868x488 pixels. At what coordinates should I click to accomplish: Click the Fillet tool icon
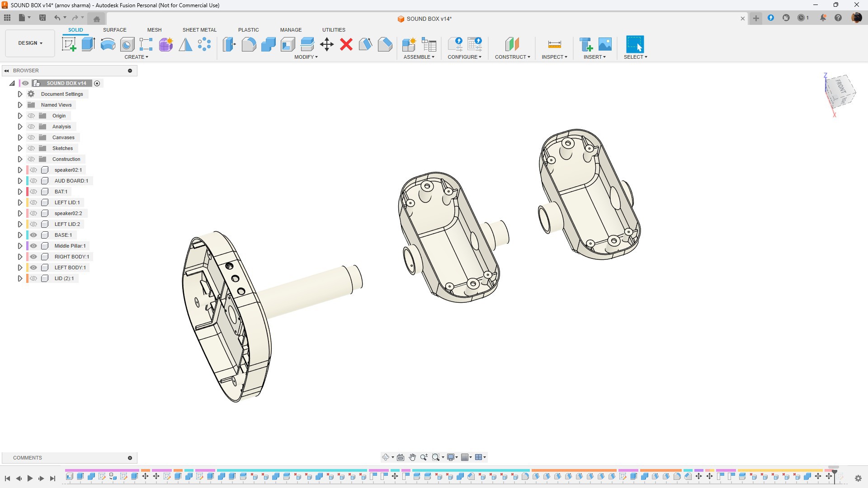249,44
